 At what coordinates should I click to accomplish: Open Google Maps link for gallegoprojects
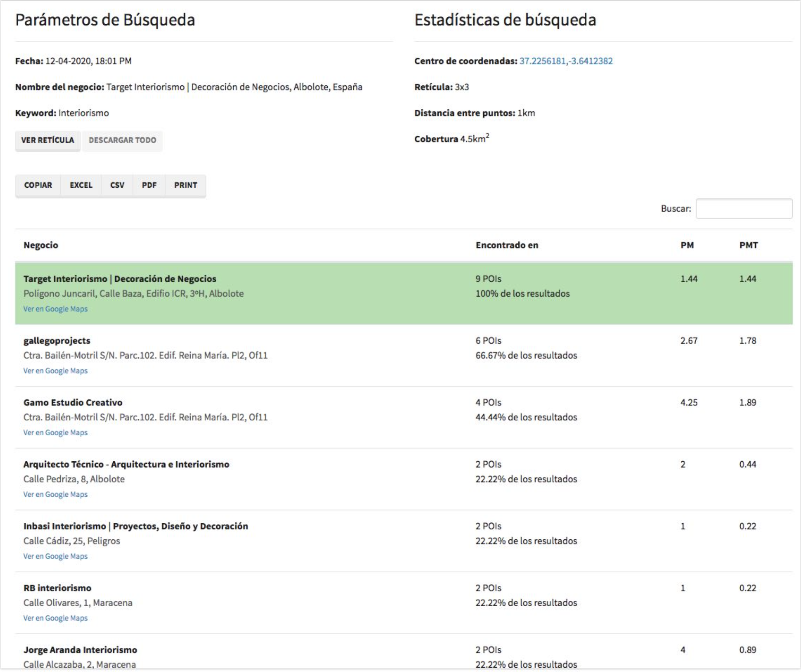(x=55, y=371)
